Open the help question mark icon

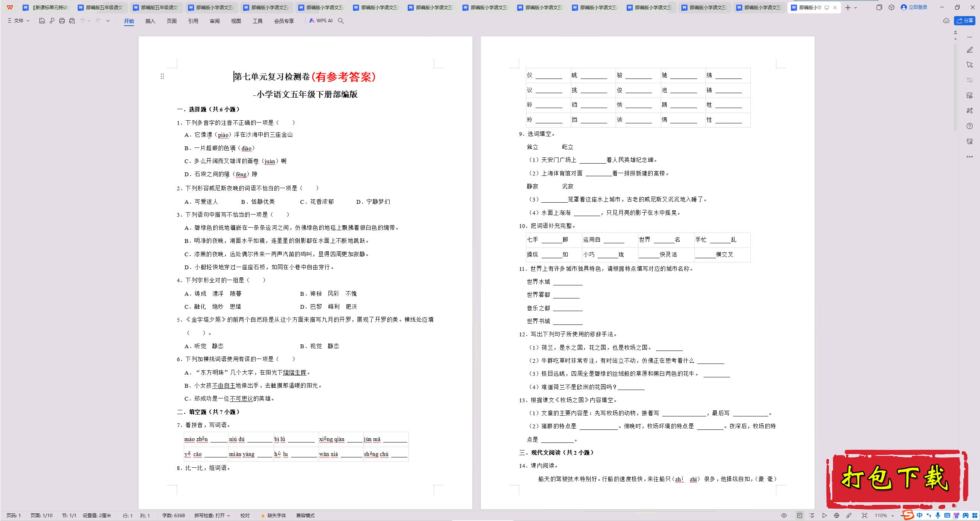(970, 126)
